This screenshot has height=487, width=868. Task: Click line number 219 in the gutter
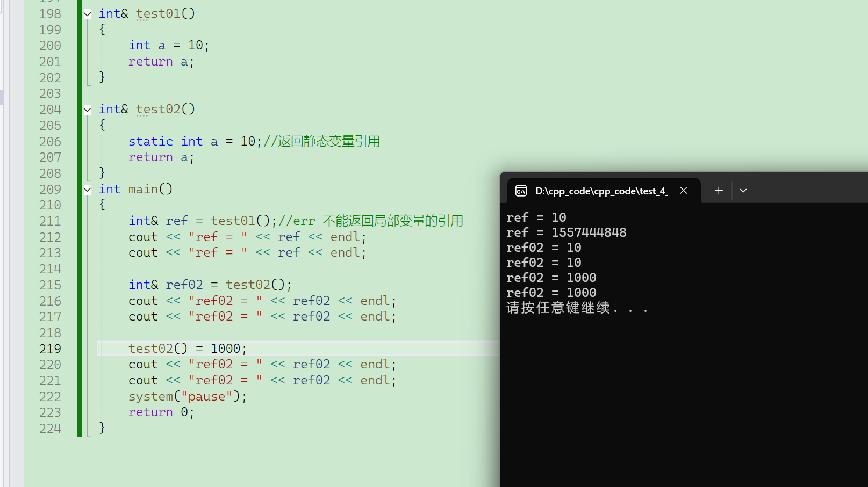(50, 349)
